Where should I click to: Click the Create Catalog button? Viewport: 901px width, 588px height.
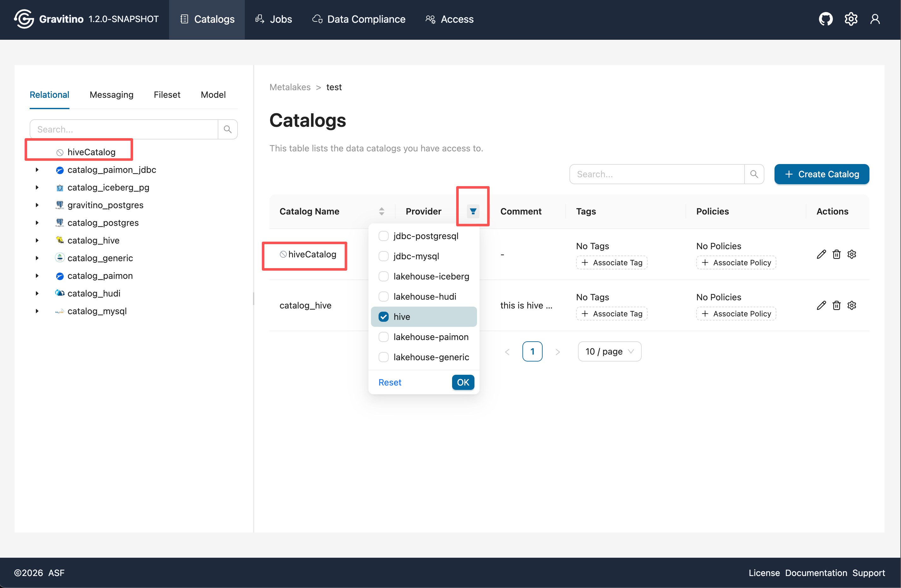(x=821, y=174)
